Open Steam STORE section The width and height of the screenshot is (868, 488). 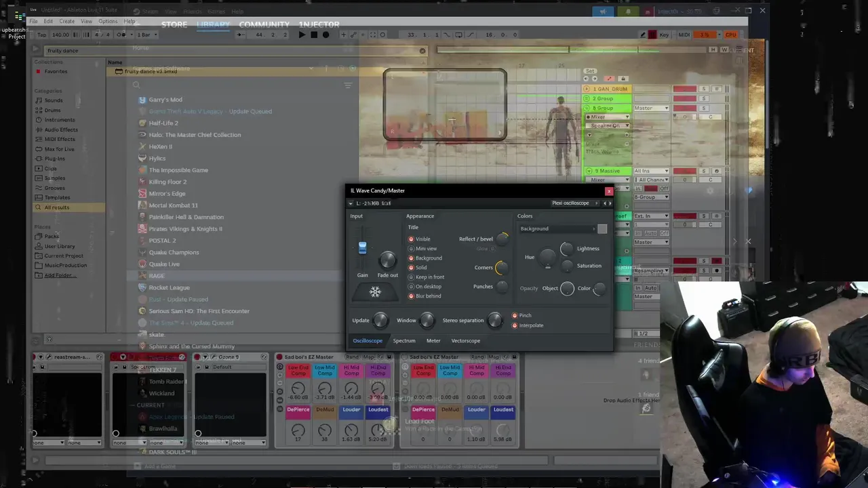tap(174, 24)
